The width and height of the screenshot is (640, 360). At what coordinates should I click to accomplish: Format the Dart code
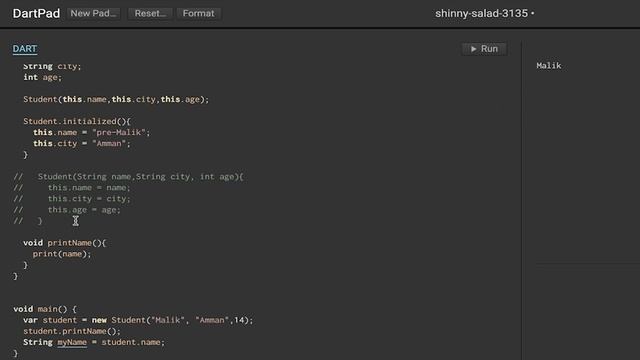pos(198,13)
